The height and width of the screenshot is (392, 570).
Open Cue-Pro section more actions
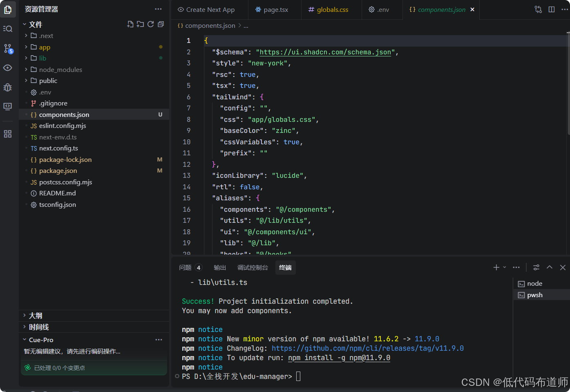[159, 340]
